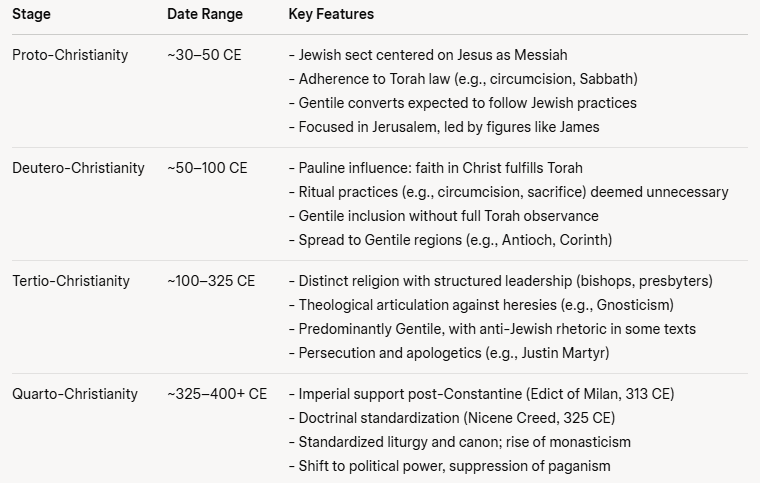Click the line mentioning Antioch and Corinth
760x483 pixels.
pyautogui.click(x=457, y=240)
